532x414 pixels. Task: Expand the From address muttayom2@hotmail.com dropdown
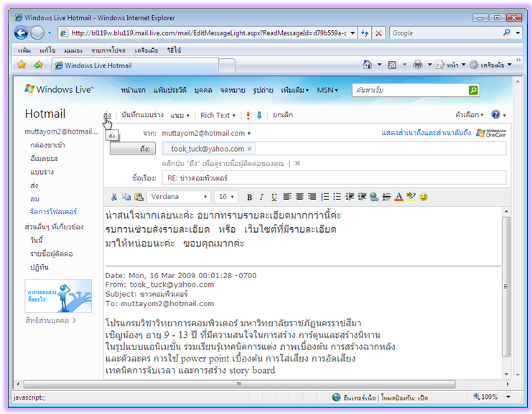(x=249, y=134)
